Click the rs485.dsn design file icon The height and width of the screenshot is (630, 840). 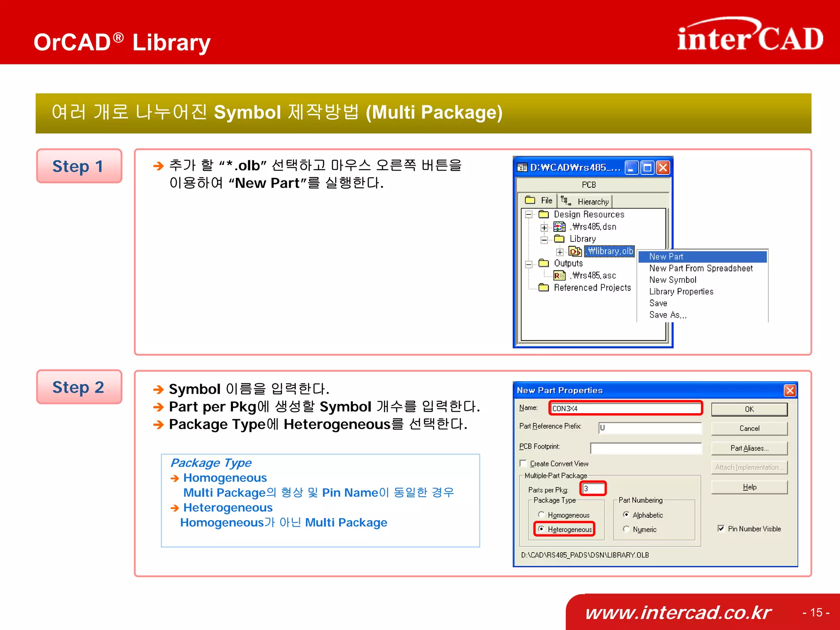pos(559,227)
